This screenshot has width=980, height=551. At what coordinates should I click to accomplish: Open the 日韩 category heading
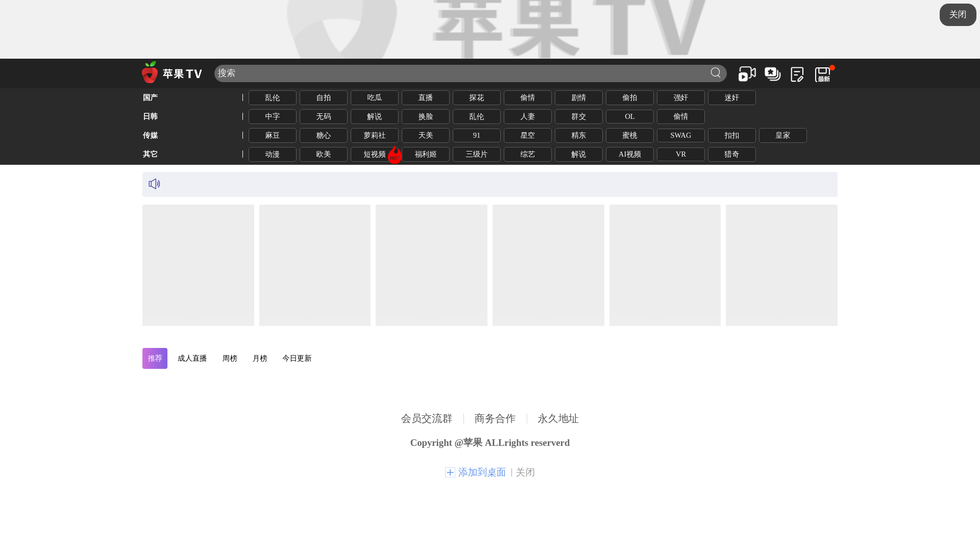pyautogui.click(x=150, y=116)
